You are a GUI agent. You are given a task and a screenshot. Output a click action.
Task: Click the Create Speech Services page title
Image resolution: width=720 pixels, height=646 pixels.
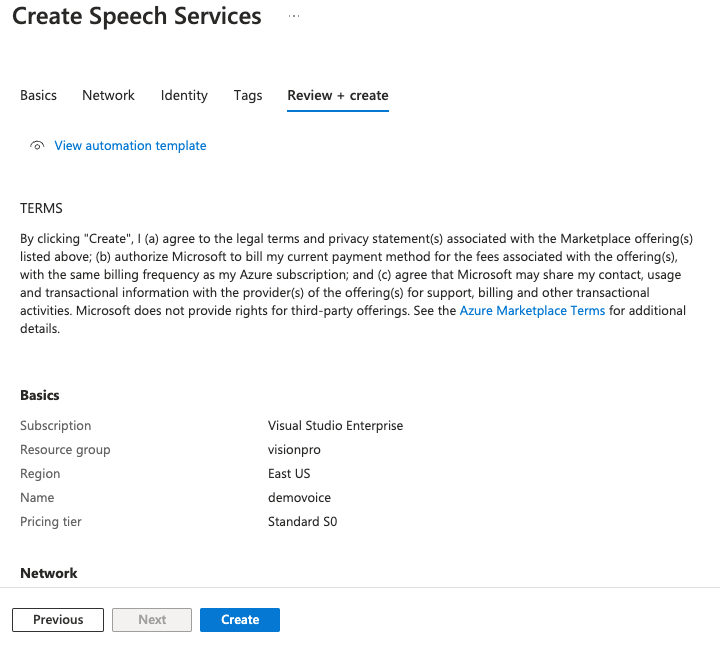(x=137, y=17)
